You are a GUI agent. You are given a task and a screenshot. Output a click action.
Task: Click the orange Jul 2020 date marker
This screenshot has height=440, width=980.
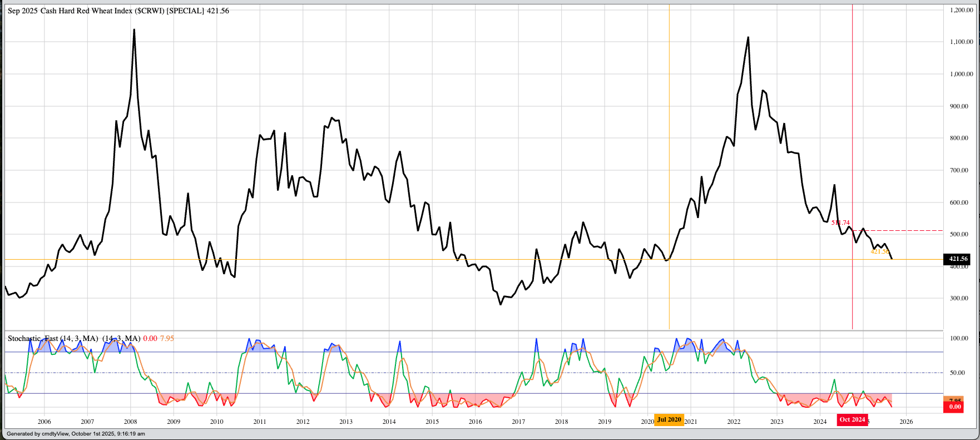pyautogui.click(x=669, y=419)
